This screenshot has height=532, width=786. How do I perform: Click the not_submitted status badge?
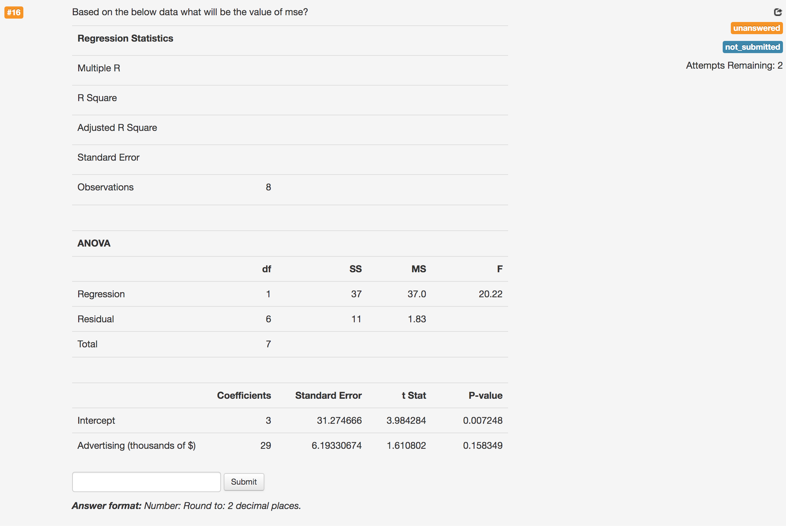[x=752, y=47]
